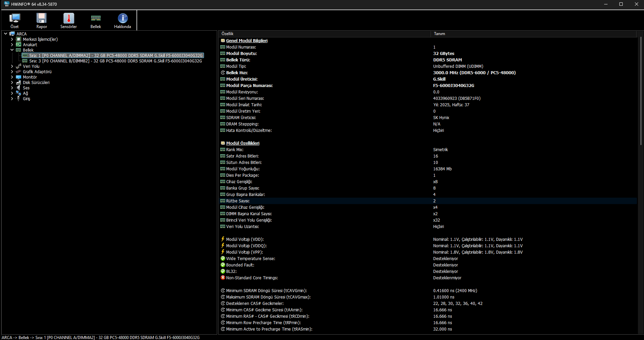The height and width of the screenshot is (340, 644).
Task: Click the status bar path text
Action: coord(101,337)
